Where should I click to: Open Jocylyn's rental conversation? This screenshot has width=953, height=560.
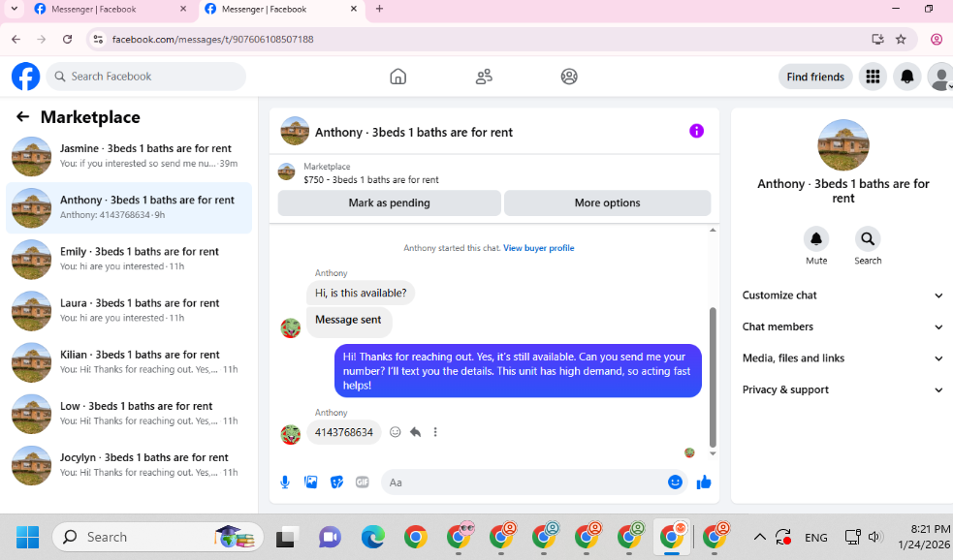[129, 466]
